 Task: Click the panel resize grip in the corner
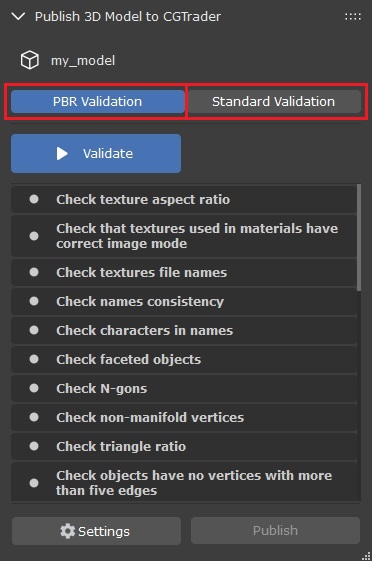click(x=366, y=556)
